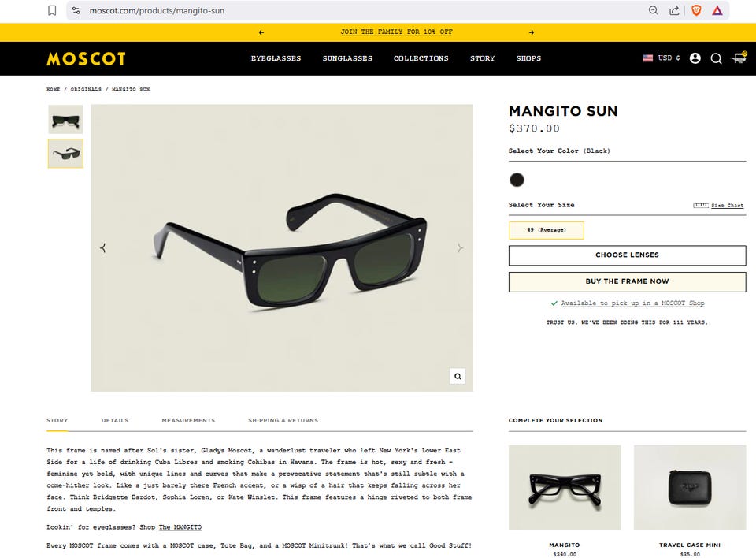Open the Collections navigation menu

click(x=421, y=58)
